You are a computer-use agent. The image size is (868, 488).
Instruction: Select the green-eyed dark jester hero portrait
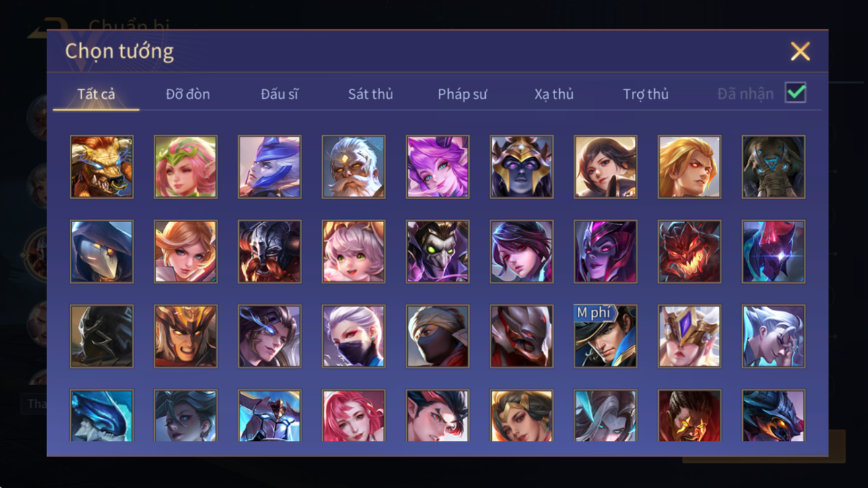coord(437,252)
